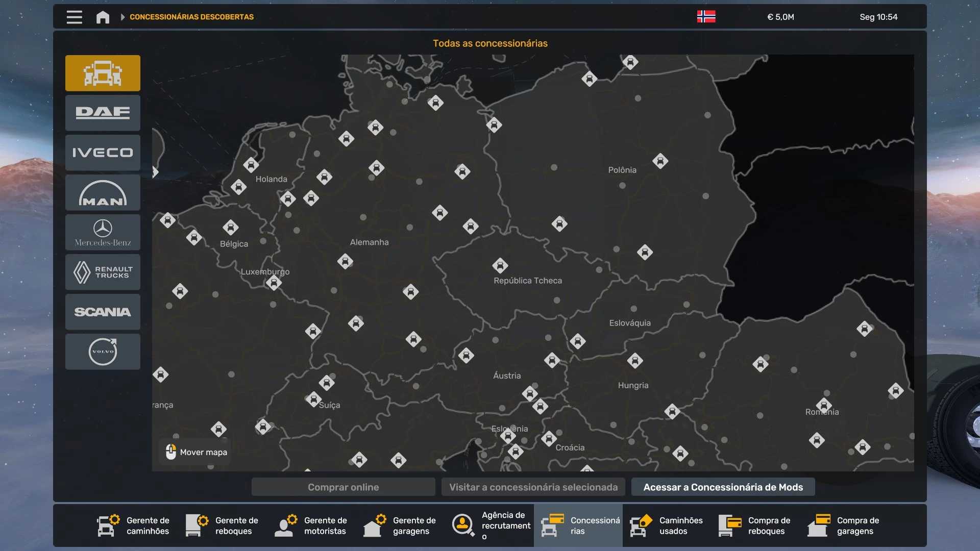Screen dimensions: 980x551
Task: Go to the home screen icon
Action: pos(103,17)
